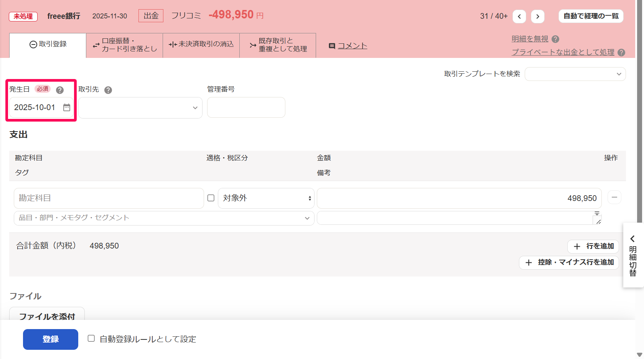Click the 発生日 date field
Viewport: 644px width, 359px height.
pos(41,107)
